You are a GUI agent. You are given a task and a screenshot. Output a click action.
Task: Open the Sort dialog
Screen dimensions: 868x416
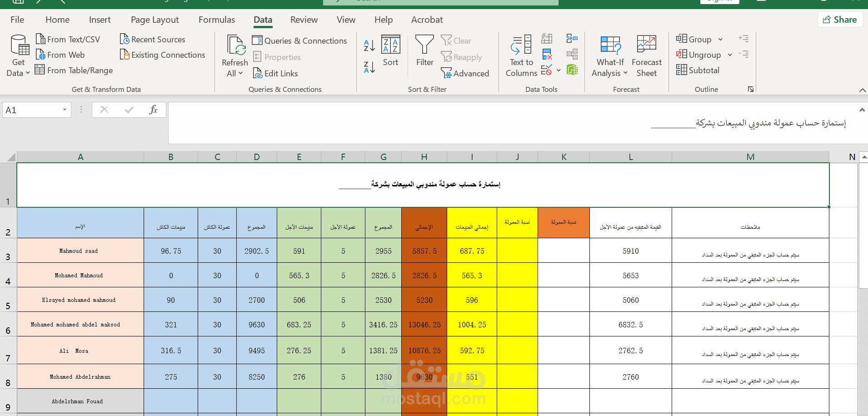coord(390,50)
